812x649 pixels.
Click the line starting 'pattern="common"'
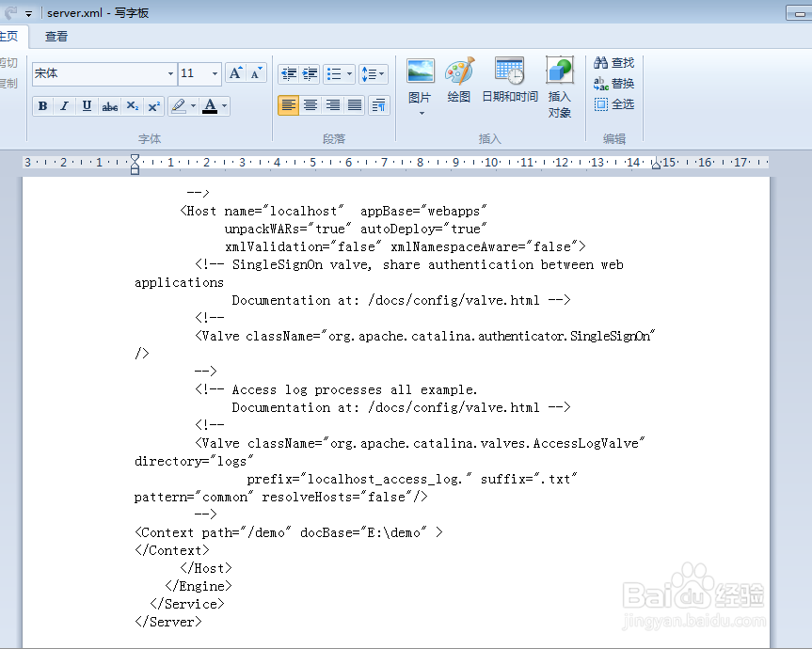(x=281, y=497)
